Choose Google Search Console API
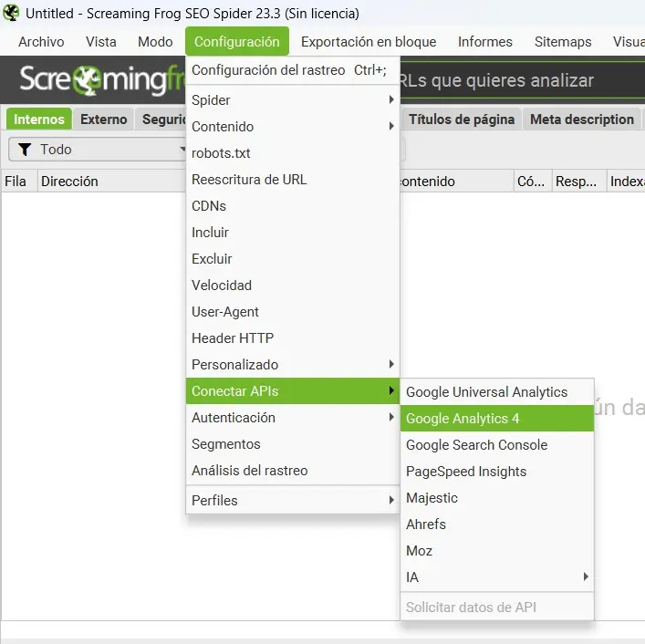Image resolution: width=645 pixels, height=644 pixels. [x=497, y=445]
